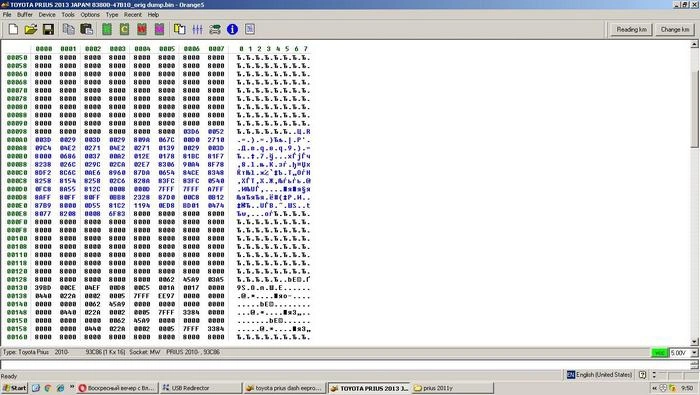Open the Options menu
700x395 pixels.
(90, 15)
